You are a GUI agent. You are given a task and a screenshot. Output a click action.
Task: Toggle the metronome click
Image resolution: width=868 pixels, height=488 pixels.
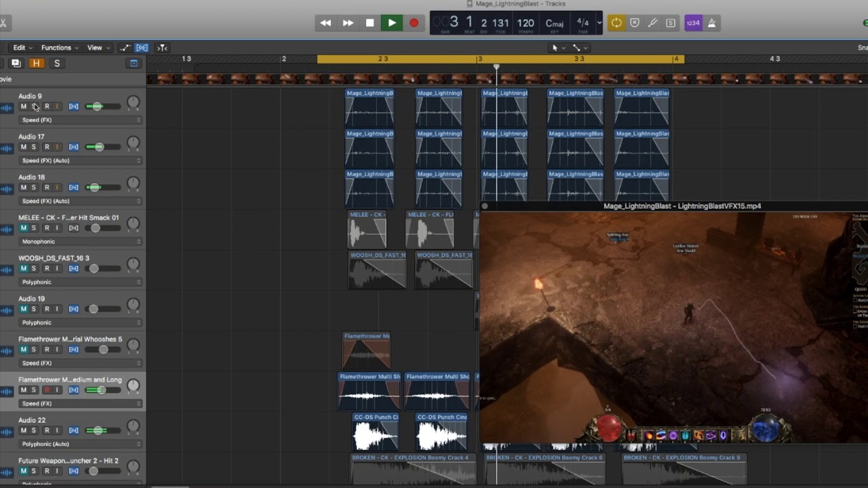pyautogui.click(x=711, y=23)
